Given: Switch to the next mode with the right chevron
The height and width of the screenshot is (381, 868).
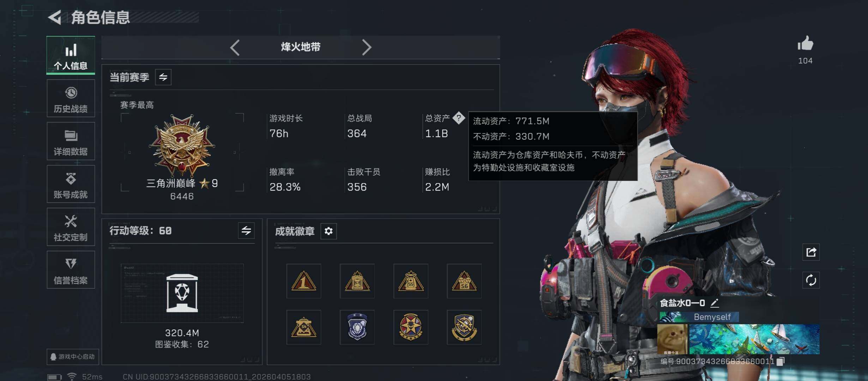Looking at the screenshot, I should (x=367, y=47).
